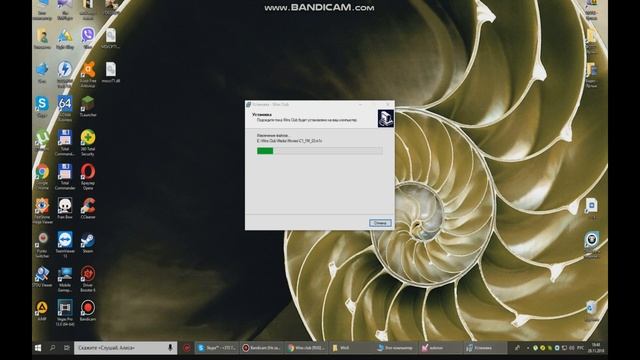Open the Skype desktop shortcut
This screenshot has height=360, width=640.
42,107
